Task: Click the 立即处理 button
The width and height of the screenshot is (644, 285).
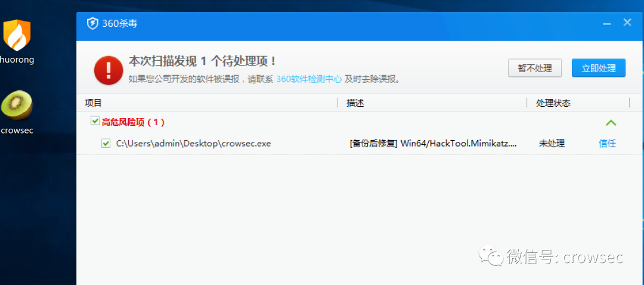Action: point(599,68)
